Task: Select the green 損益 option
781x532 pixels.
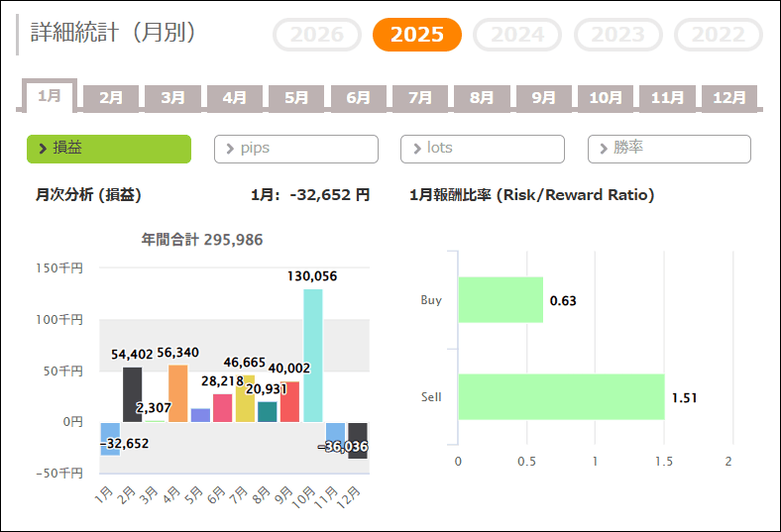Action: tap(108, 149)
